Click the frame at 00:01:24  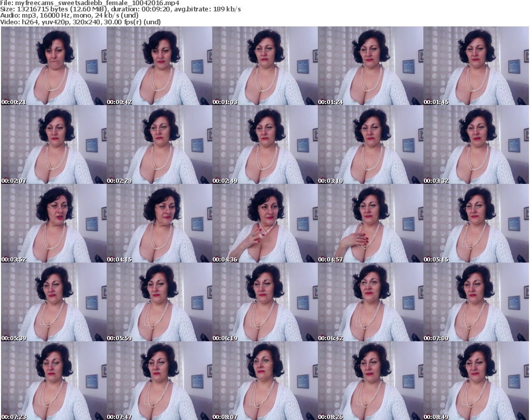[x=370, y=66]
